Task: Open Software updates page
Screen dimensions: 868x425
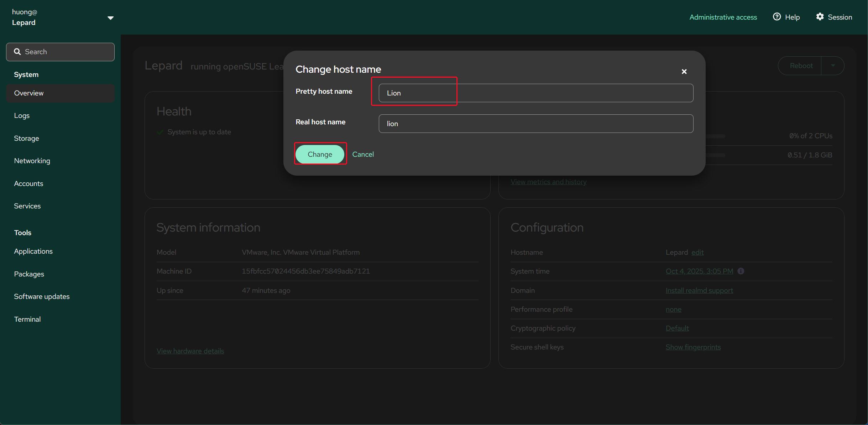Action: (x=42, y=296)
